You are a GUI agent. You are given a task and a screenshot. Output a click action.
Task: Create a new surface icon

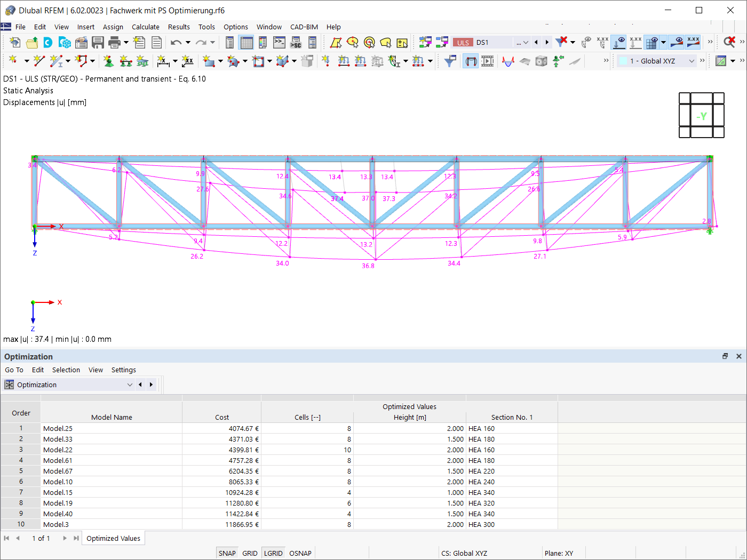pyautogui.click(x=209, y=61)
